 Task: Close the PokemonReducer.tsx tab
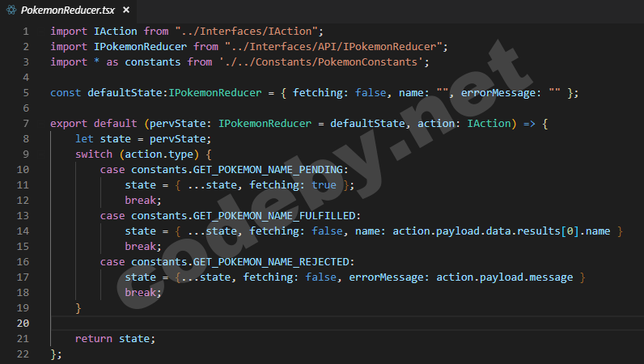coord(126,10)
